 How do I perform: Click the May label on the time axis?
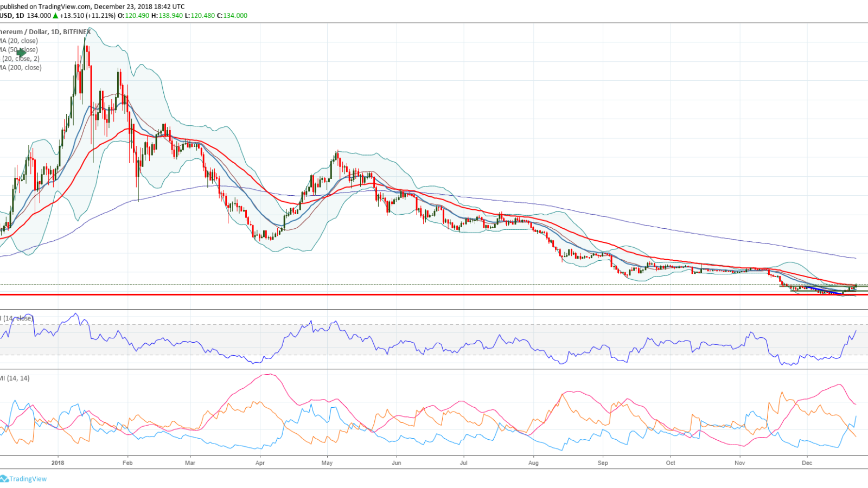pos(327,463)
